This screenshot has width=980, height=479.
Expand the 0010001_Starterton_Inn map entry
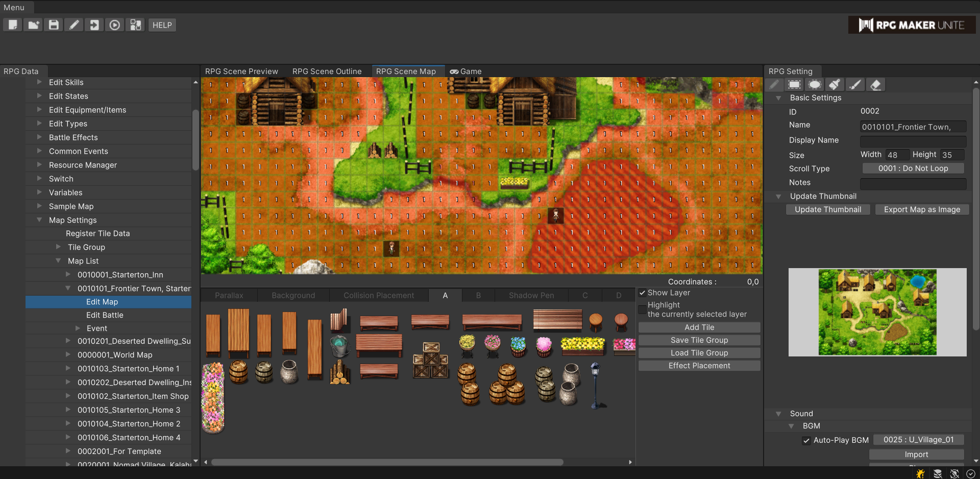(x=68, y=275)
